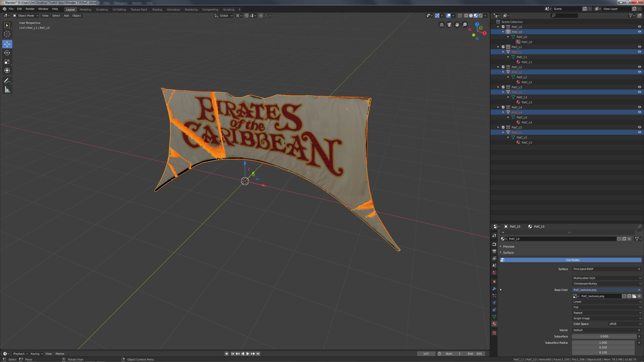Uncheck the PotC_L0 collection checkbox
644x362 pixels.
point(503,27)
